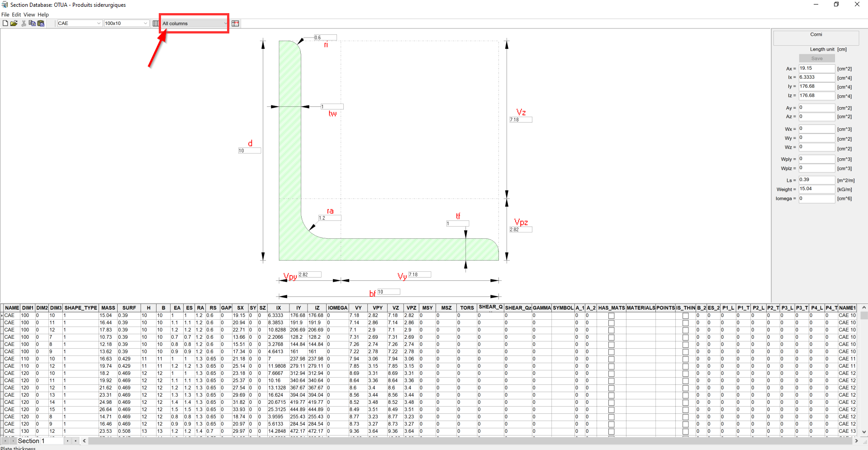This screenshot has width=868, height=450.
Task: Open the View menu
Action: (29, 14)
